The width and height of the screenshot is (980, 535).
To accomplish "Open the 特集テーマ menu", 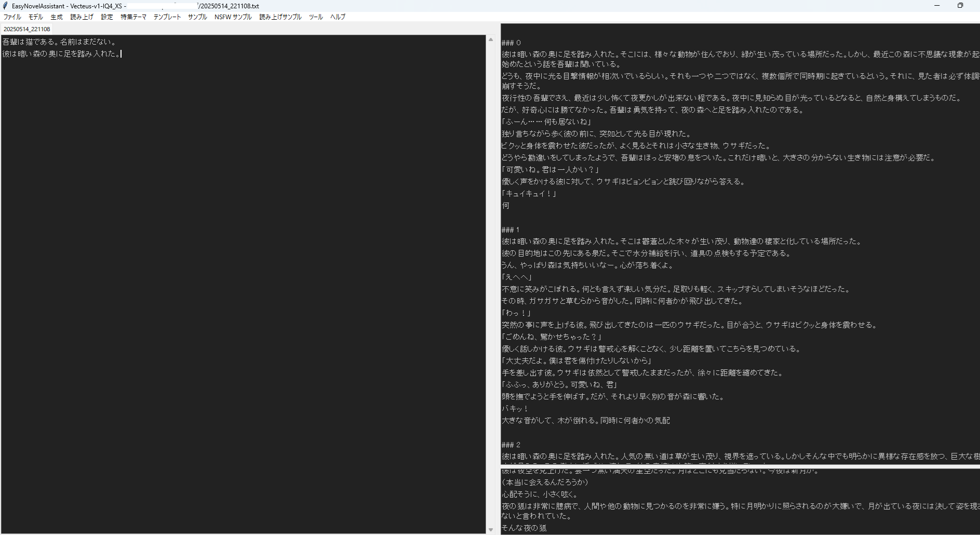I will pos(133,17).
